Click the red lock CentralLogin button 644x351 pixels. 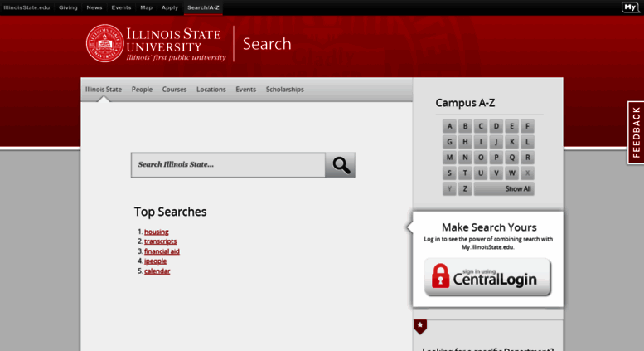(487, 277)
